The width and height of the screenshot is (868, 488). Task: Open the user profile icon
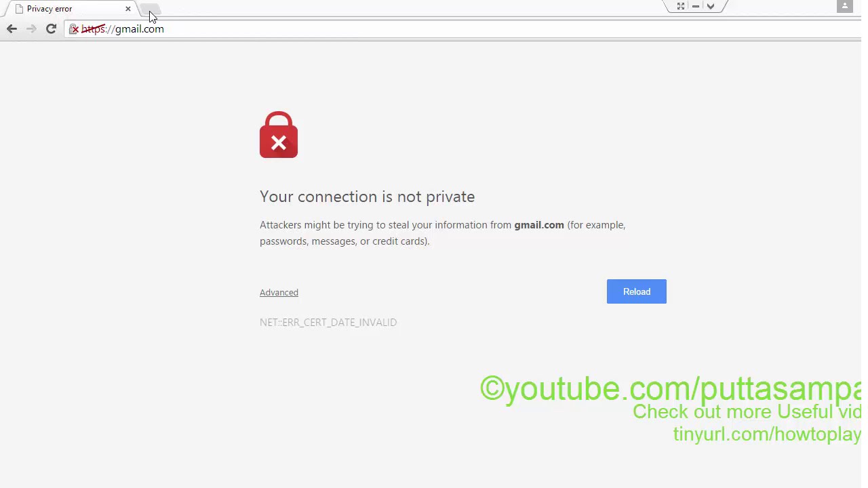(x=844, y=6)
